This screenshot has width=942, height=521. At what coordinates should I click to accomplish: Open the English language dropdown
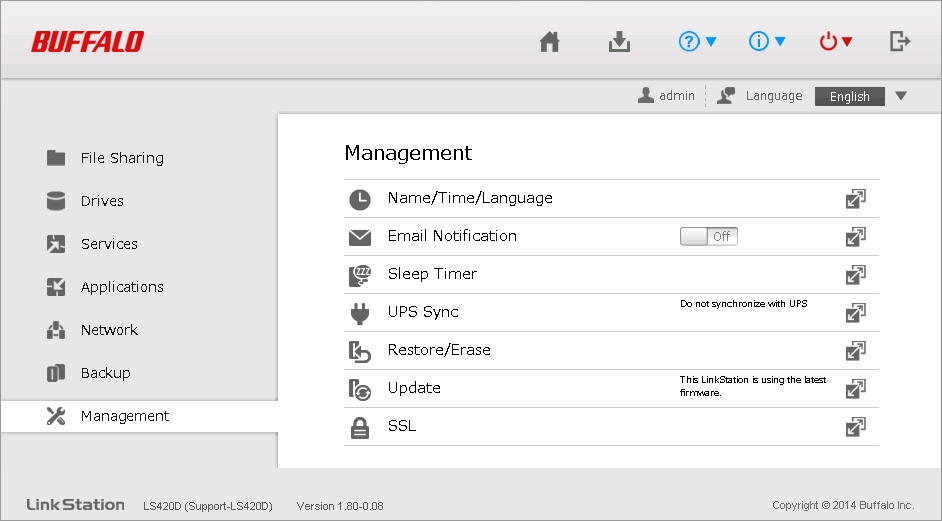point(861,97)
